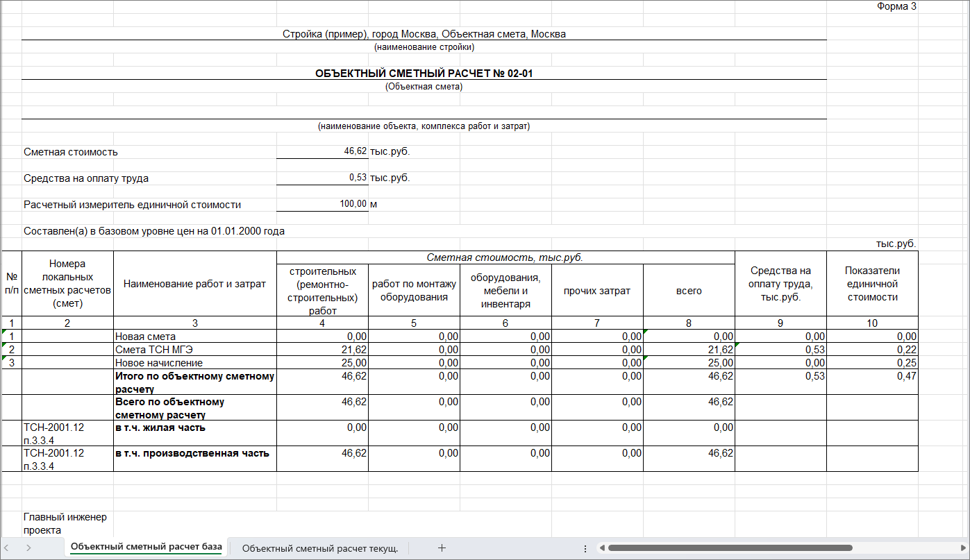The height and width of the screenshot is (560, 970).
Task: Click the scrollbar right arrow
Action: click(961, 548)
